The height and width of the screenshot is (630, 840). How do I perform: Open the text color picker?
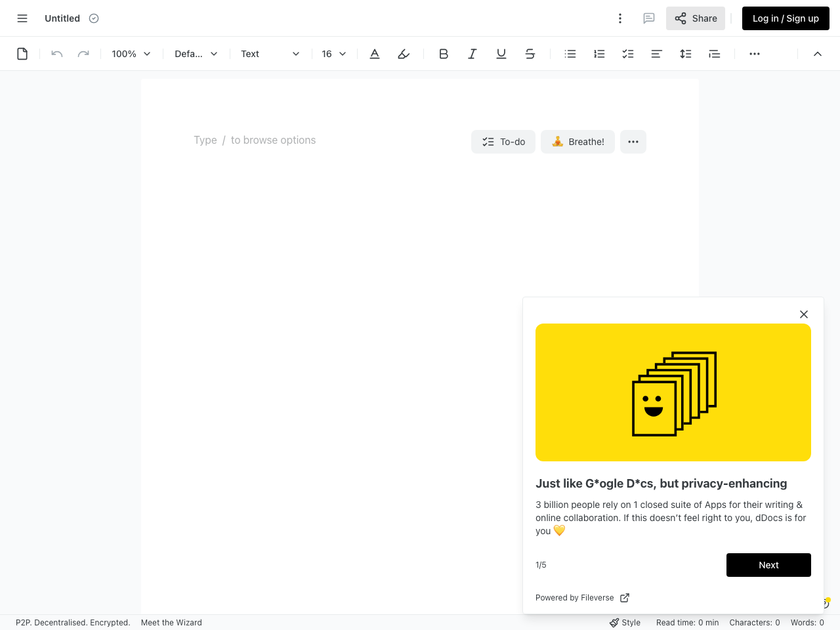(x=374, y=53)
